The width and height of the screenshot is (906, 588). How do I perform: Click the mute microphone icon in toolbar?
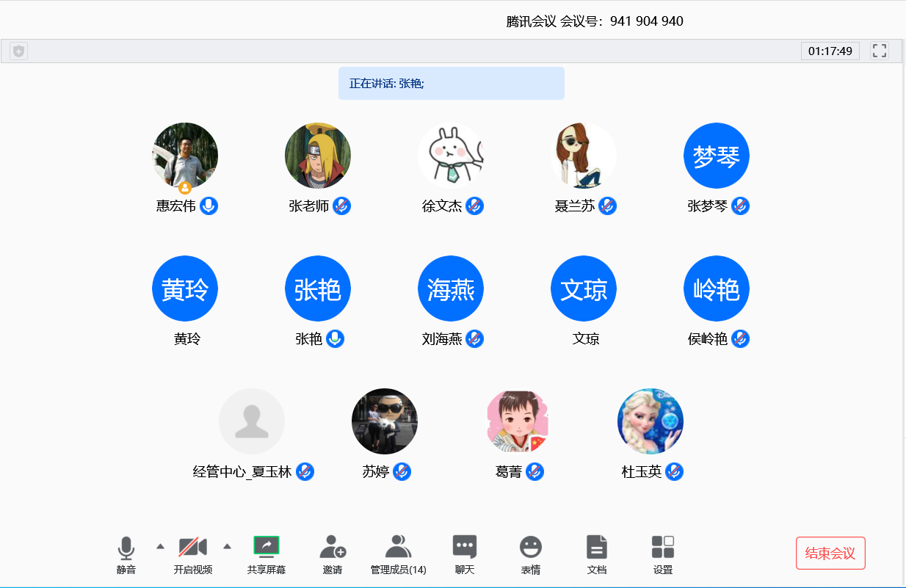(x=126, y=548)
